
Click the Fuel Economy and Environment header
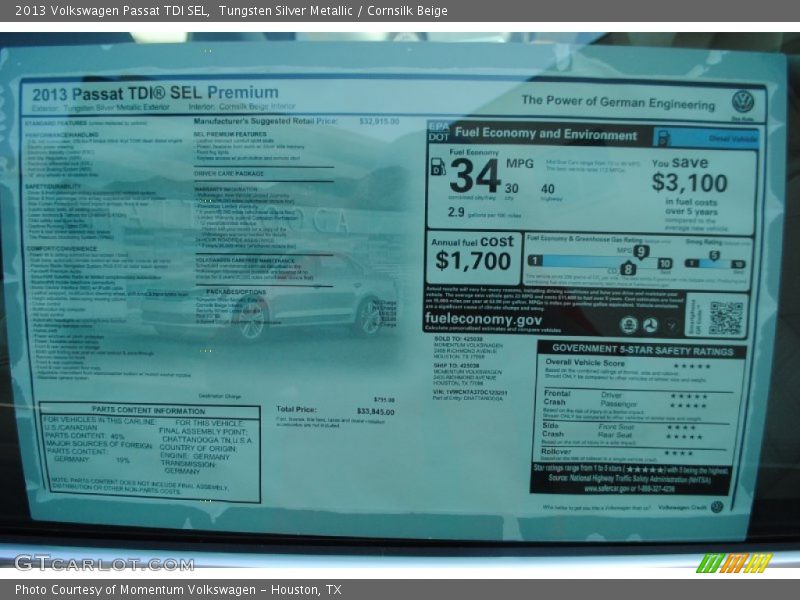tap(545, 133)
